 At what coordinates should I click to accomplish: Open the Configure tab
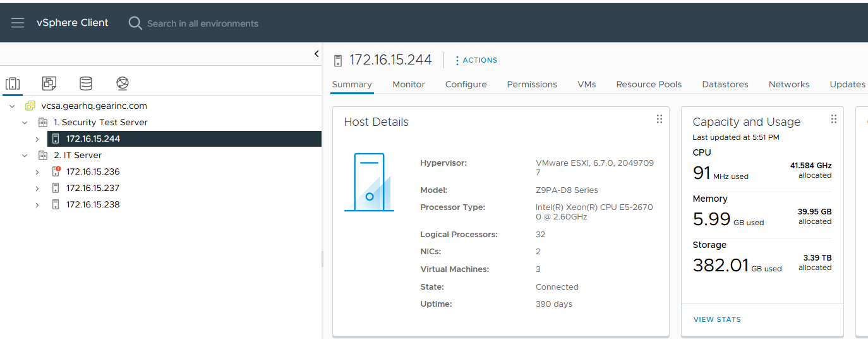(x=466, y=84)
